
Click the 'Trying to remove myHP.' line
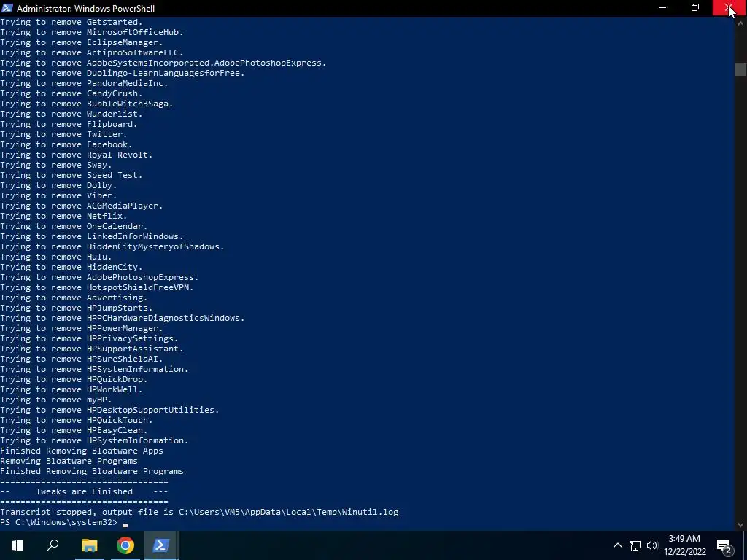(55, 400)
